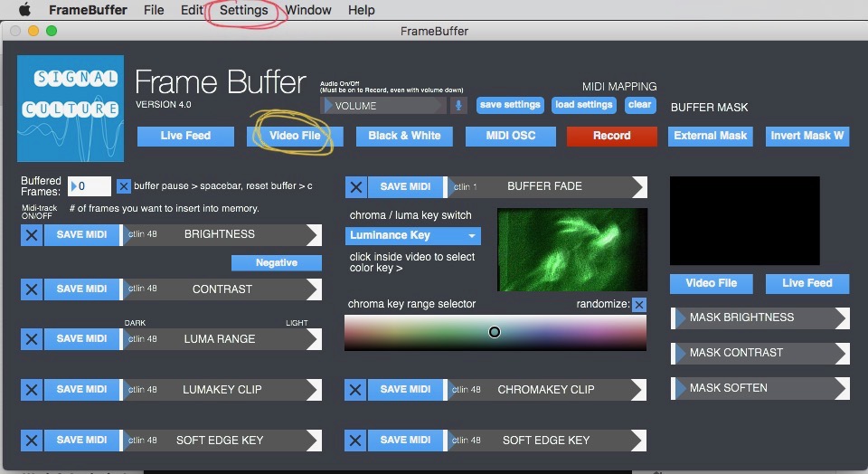Click the Brightness slider
The height and width of the screenshot is (474, 868).
[x=222, y=235]
